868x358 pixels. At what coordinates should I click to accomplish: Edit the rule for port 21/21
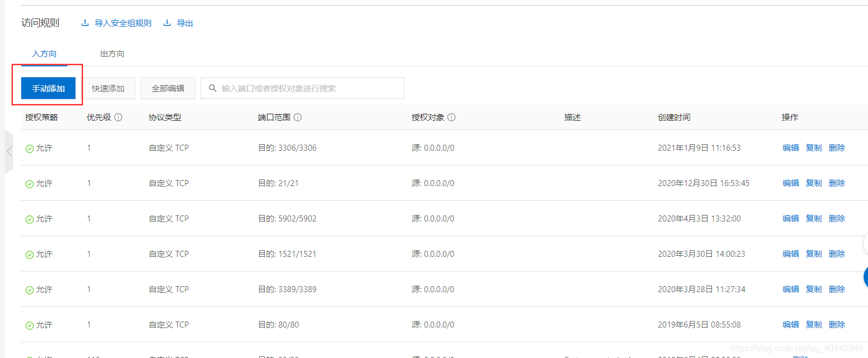(x=791, y=183)
